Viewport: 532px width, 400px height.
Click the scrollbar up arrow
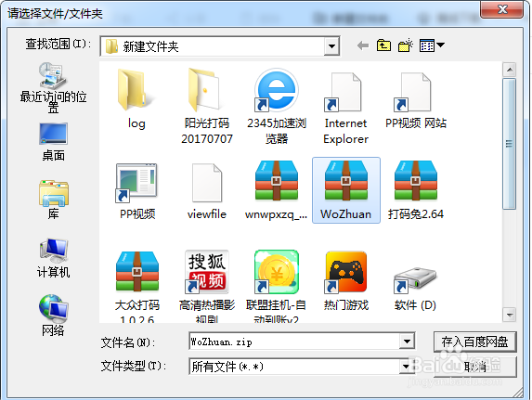(x=510, y=70)
